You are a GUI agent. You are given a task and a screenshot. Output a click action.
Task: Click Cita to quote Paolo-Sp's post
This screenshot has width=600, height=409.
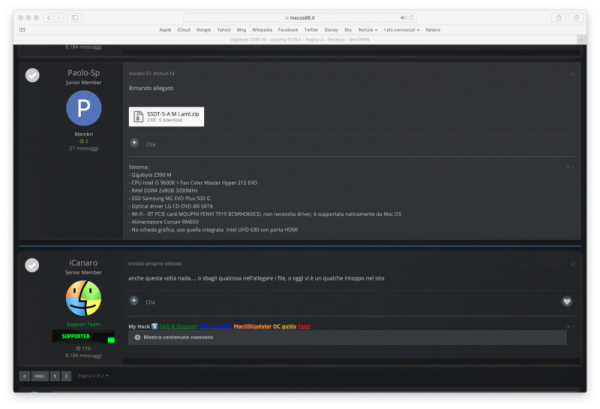151,144
